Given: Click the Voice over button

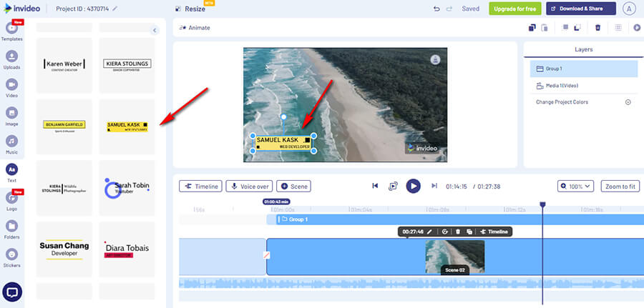Looking at the screenshot, I should [x=248, y=186].
